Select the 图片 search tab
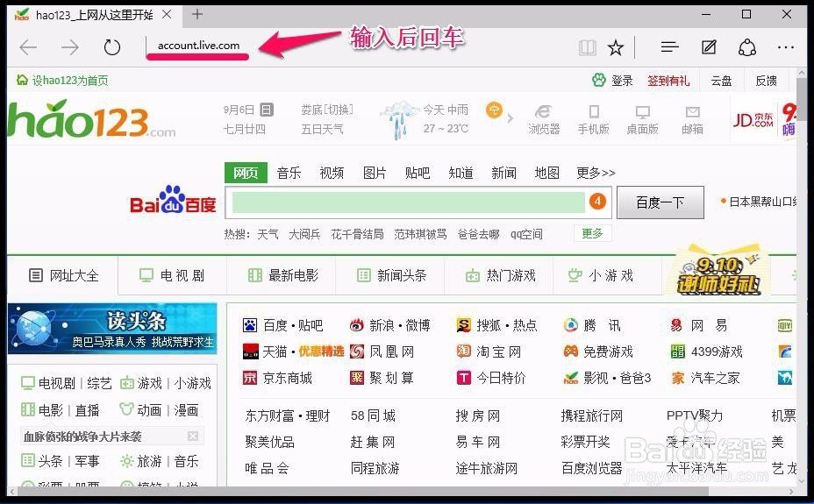Viewport: 814px width, 504px height. pos(375,173)
